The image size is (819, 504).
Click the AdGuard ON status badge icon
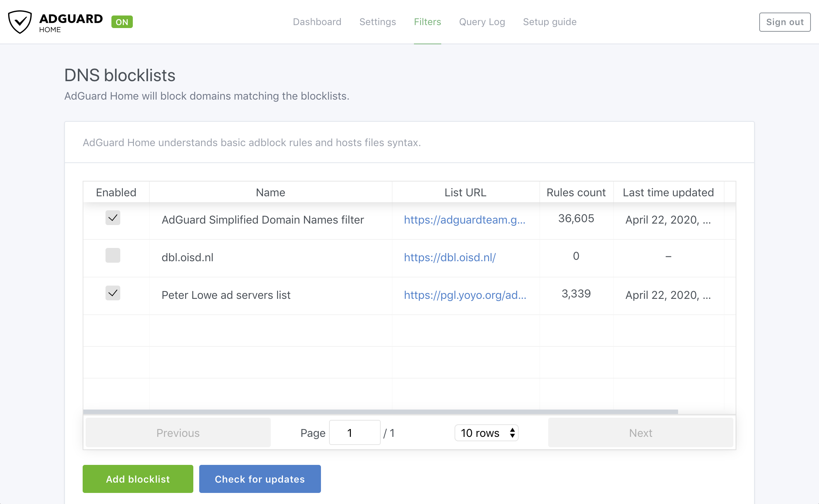pos(122,22)
